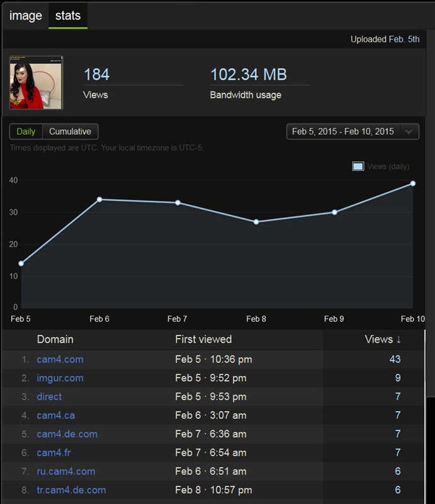Click the Feb 8 x-axis label
The image size is (435, 504).
[x=256, y=319]
